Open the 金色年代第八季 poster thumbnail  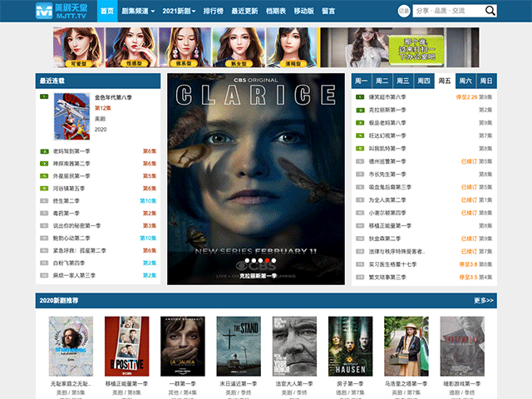coord(72,116)
